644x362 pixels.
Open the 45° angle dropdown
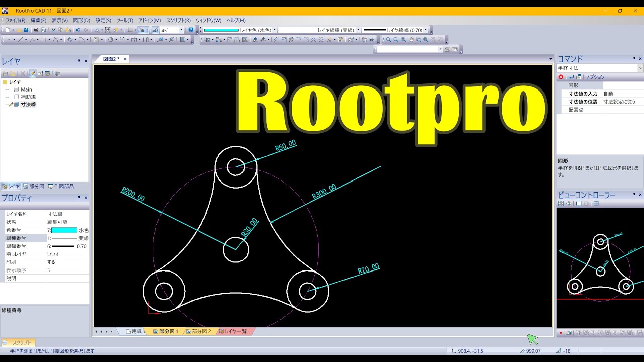(181, 30)
